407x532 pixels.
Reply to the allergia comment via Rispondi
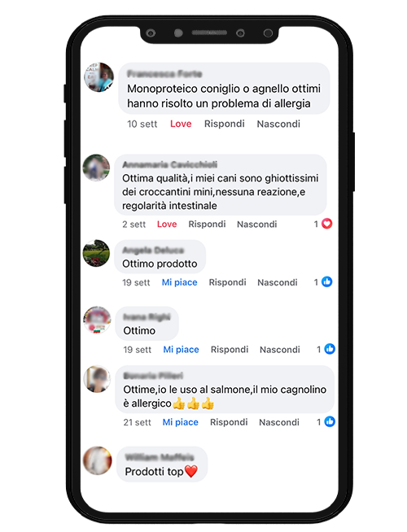pyautogui.click(x=225, y=124)
